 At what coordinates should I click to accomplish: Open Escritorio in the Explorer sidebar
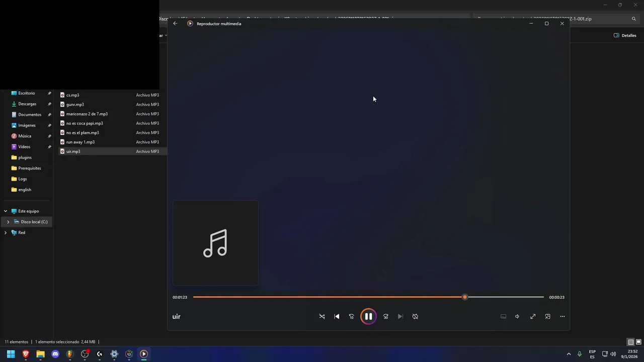tap(27, 93)
